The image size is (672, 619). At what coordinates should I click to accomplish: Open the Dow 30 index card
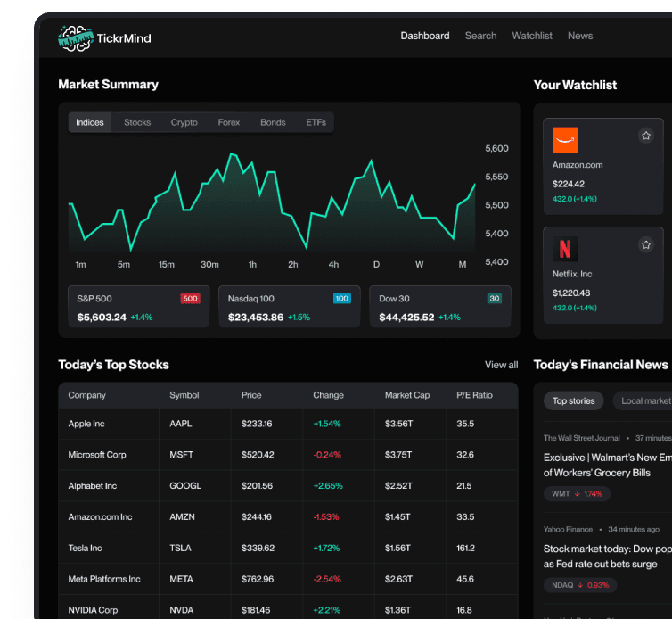tap(440, 306)
